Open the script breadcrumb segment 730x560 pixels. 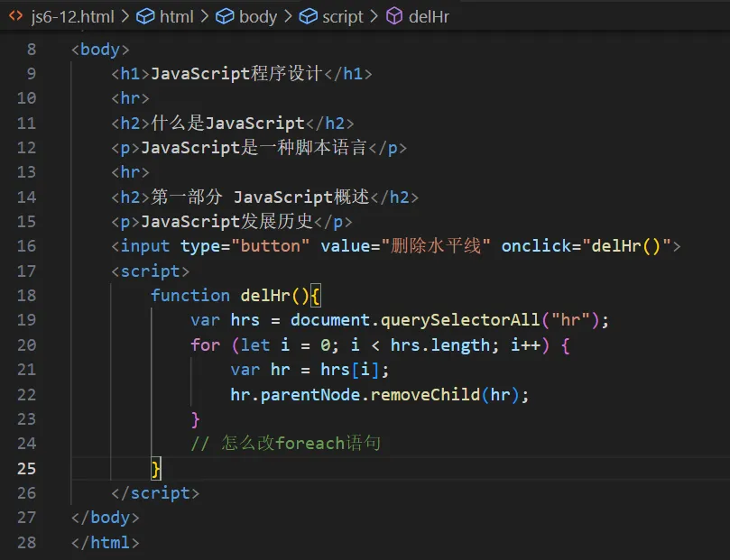343,17
